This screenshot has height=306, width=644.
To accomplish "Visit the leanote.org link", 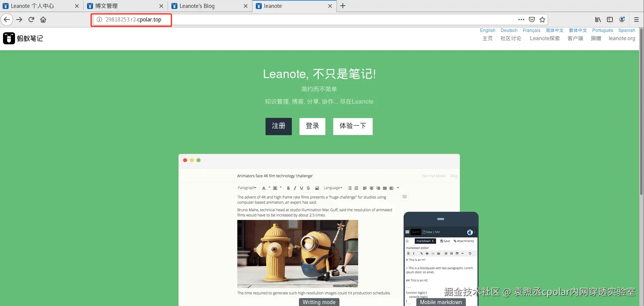I will click(622, 38).
